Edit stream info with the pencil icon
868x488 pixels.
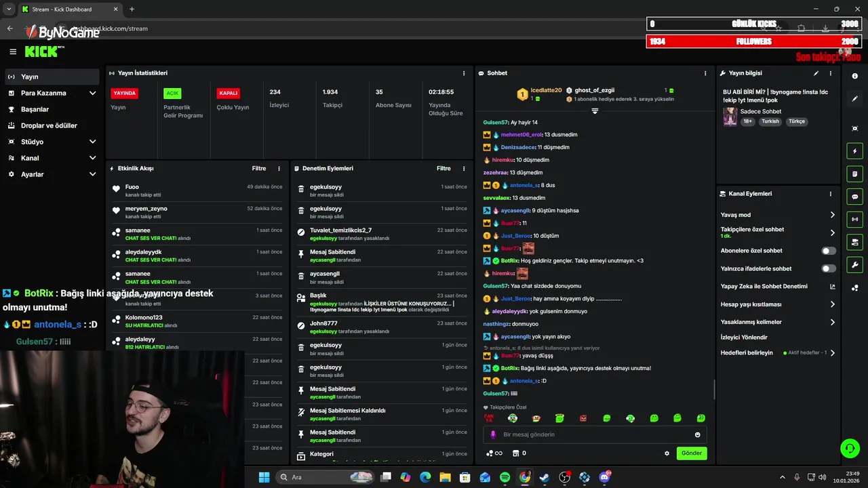point(816,73)
